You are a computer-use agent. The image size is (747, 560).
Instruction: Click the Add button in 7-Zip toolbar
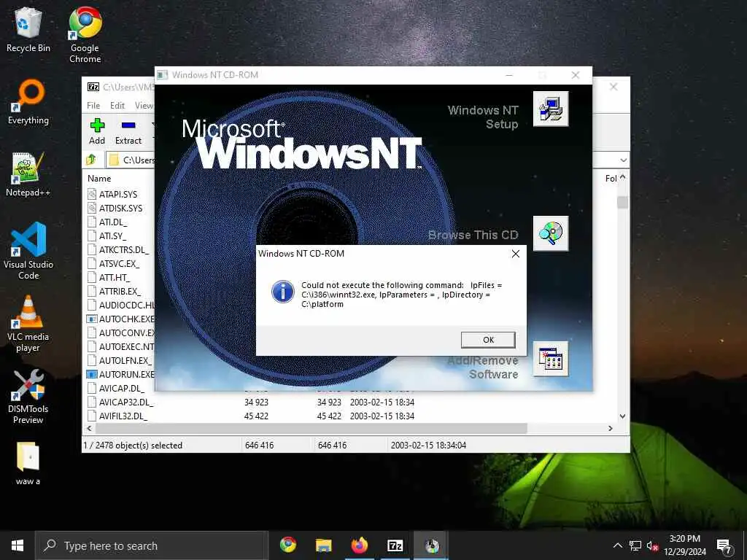pos(97,131)
